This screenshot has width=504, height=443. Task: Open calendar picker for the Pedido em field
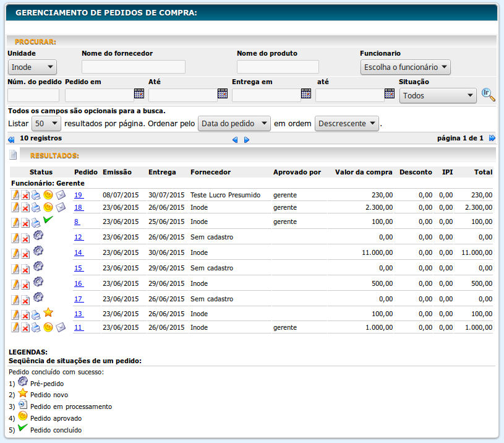[139, 94]
